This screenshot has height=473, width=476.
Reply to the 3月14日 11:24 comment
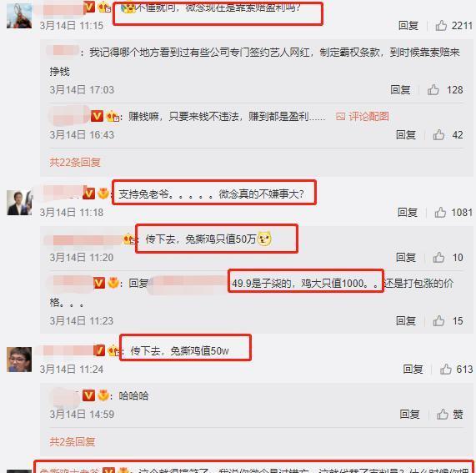tap(413, 369)
